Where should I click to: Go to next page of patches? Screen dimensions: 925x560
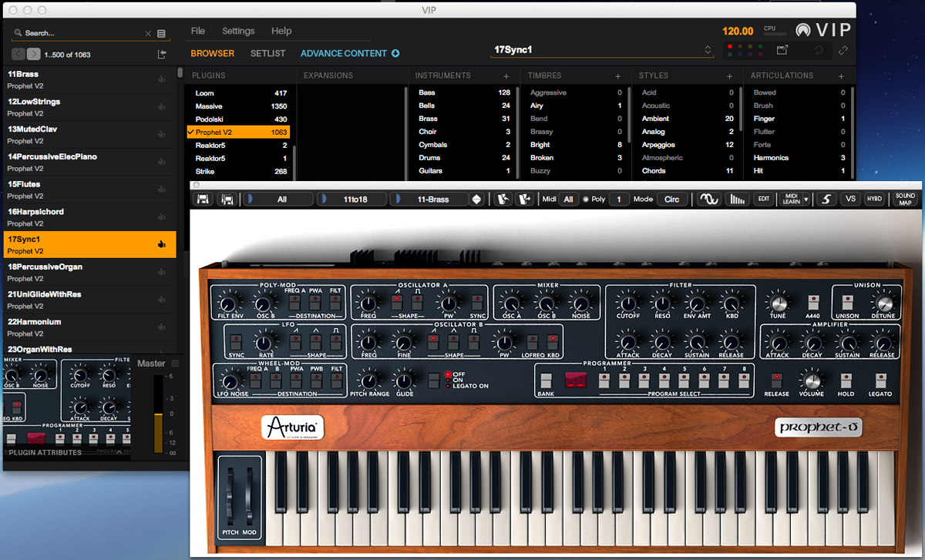(x=34, y=54)
